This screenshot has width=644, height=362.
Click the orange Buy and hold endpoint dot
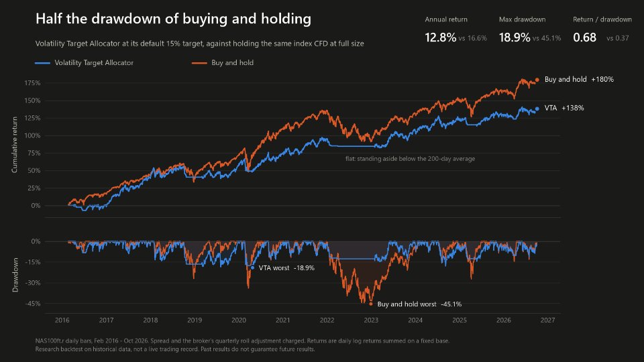[x=537, y=80]
